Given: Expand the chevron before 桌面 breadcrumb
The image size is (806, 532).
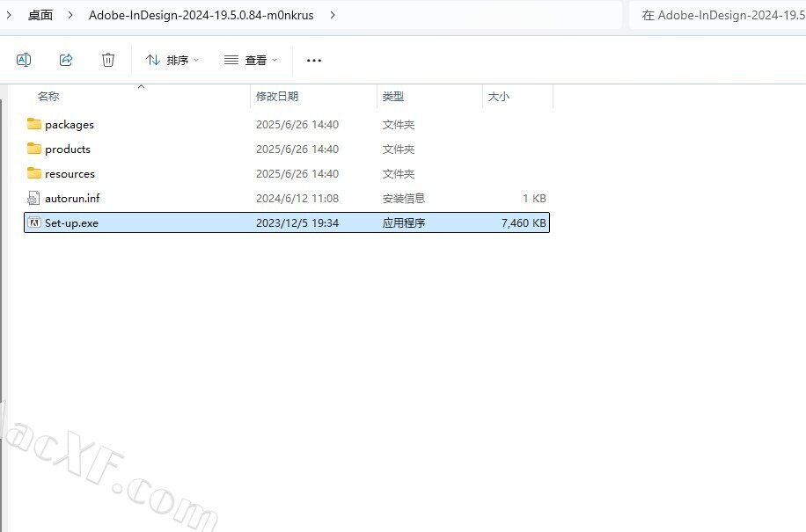Looking at the screenshot, I should pyautogui.click(x=9, y=15).
